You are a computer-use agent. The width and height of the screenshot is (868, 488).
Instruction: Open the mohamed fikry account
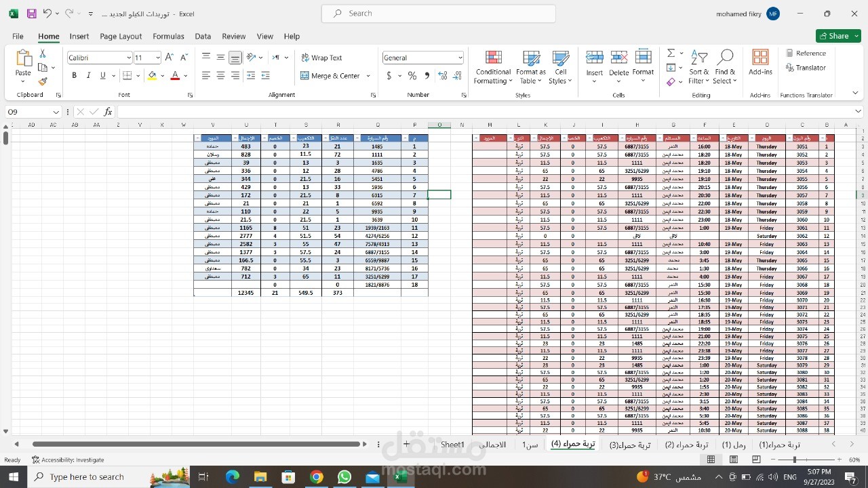coord(747,14)
